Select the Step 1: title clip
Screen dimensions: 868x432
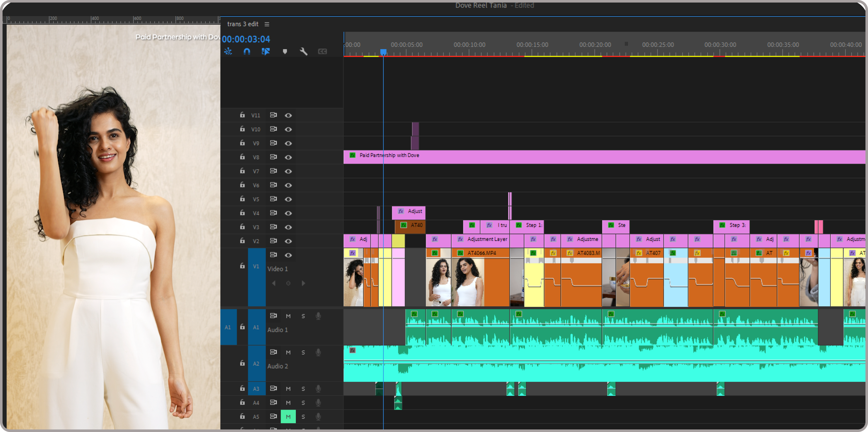tap(526, 227)
